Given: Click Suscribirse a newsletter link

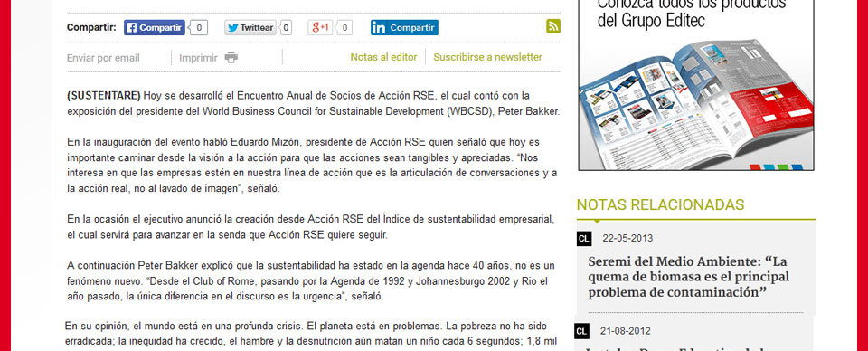Looking at the screenshot, I should [x=487, y=57].
